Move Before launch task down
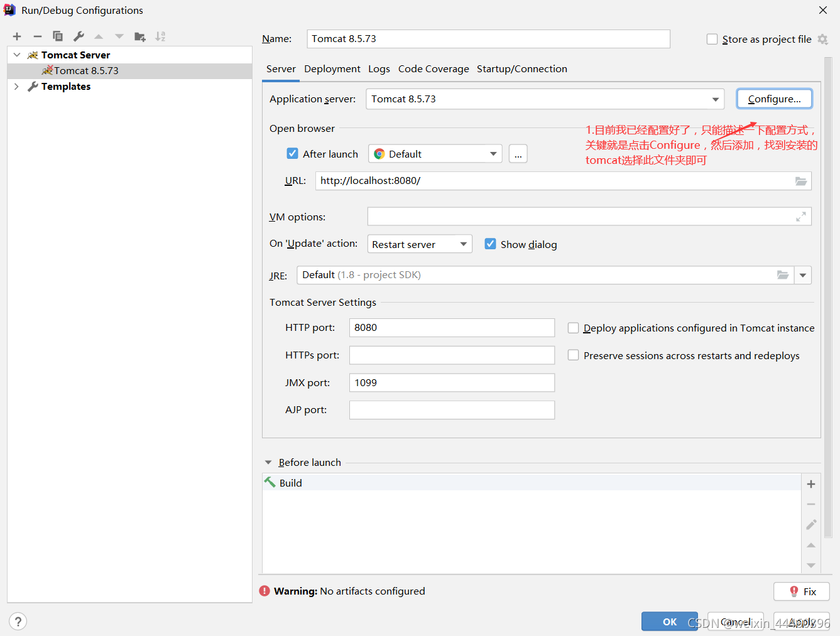This screenshot has width=840, height=636. (x=811, y=565)
